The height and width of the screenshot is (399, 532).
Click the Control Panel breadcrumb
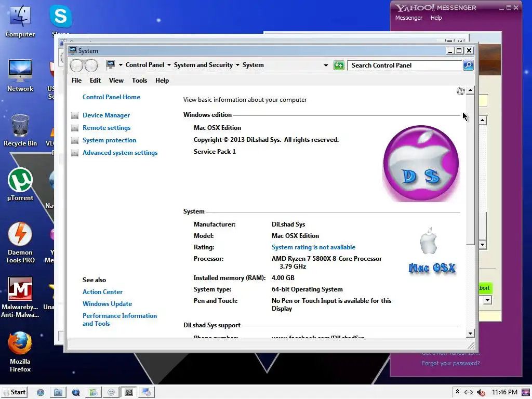[x=145, y=65]
